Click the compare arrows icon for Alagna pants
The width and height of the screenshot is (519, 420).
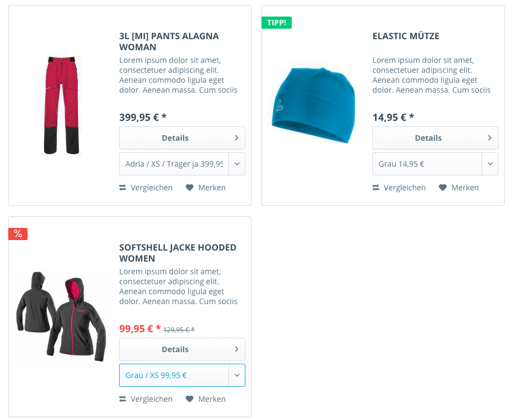tap(123, 188)
